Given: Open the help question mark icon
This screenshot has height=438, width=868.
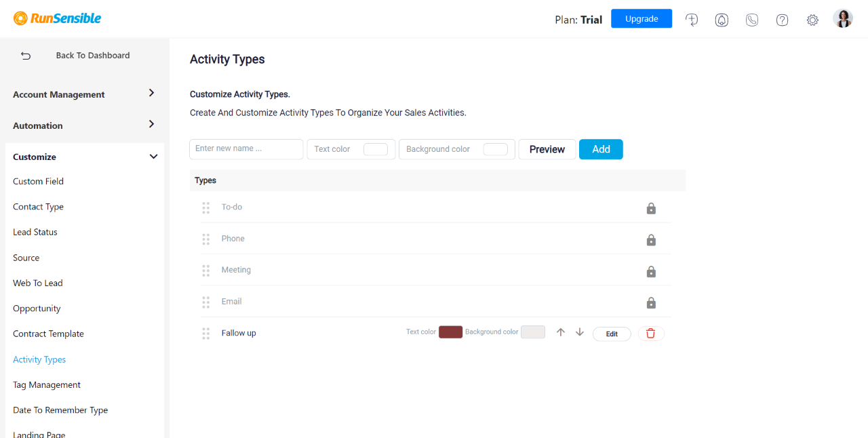Looking at the screenshot, I should [782, 20].
